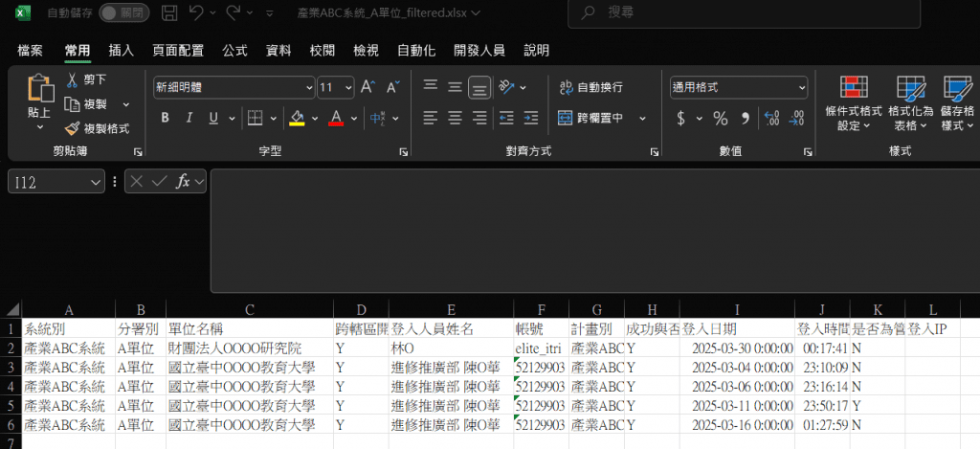Click the percent style icon
Image resolution: width=980 pixels, height=449 pixels.
coord(721,118)
